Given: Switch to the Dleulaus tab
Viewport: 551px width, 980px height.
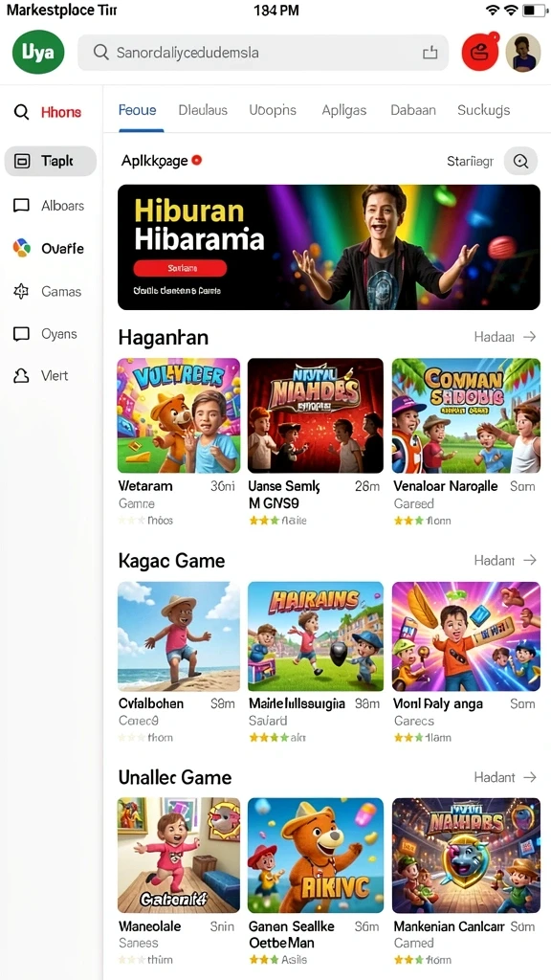Looking at the screenshot, I should [203, 111].
